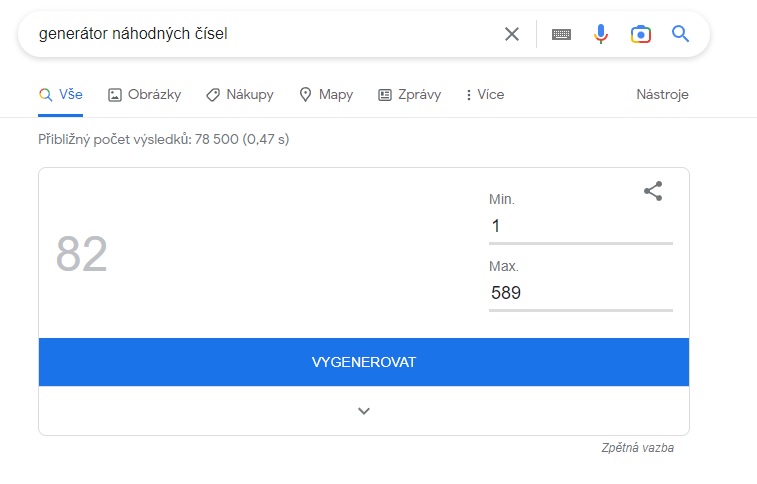This screenshot has height=484, width=757.
Task: Open the on-screen keyboard input tool
Action: 561,34
